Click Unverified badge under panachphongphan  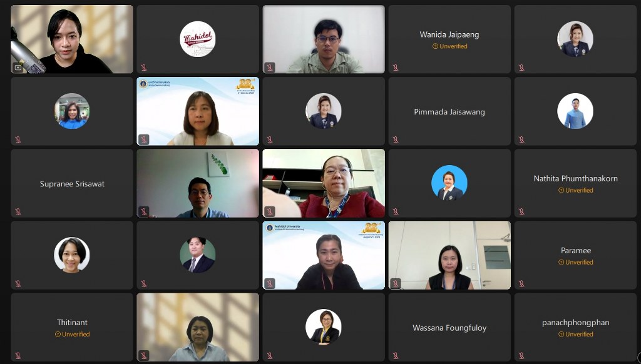(576, 334)
